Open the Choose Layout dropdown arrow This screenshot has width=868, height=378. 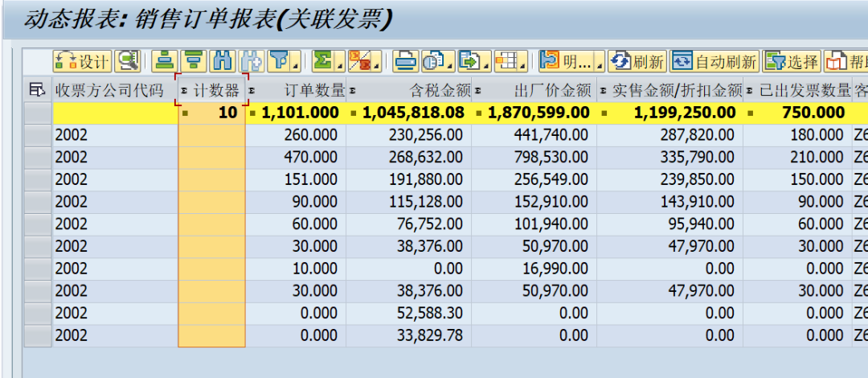pos(524,67)
